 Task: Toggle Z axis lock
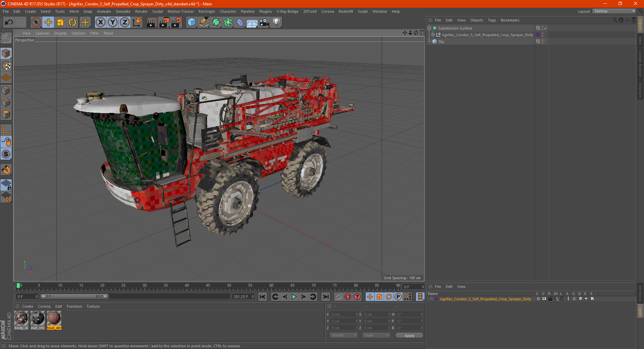[125, 22]
